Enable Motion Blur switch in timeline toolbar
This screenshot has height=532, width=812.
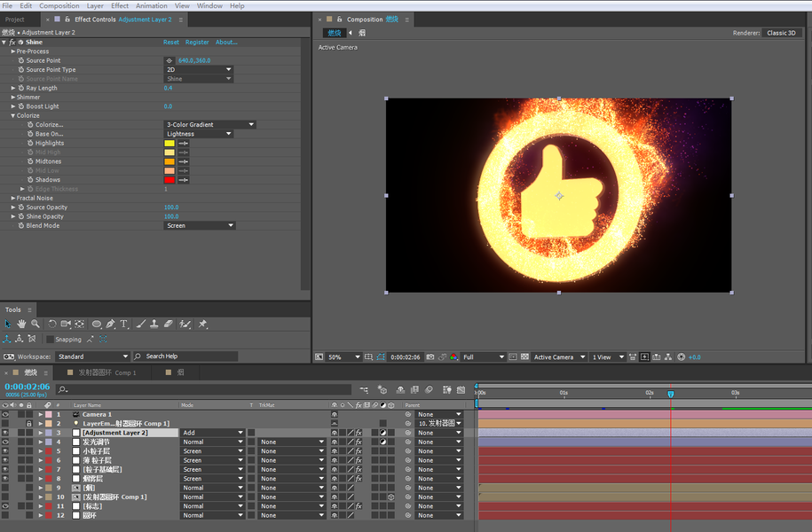(x=429, y=389)
